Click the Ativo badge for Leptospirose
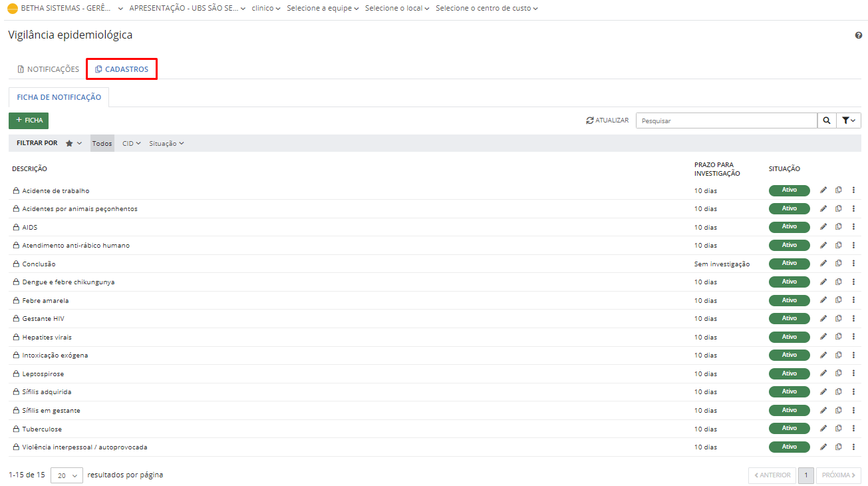 coord(790,373)
